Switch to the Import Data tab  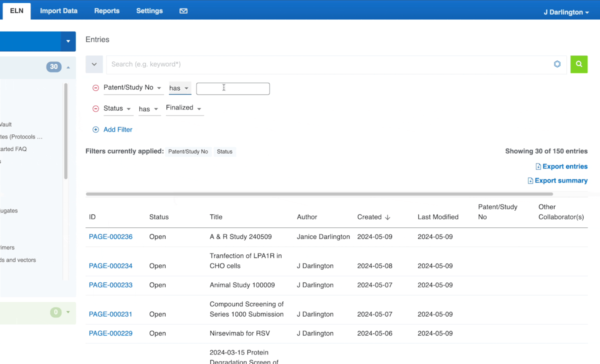(x=58, y=10)
